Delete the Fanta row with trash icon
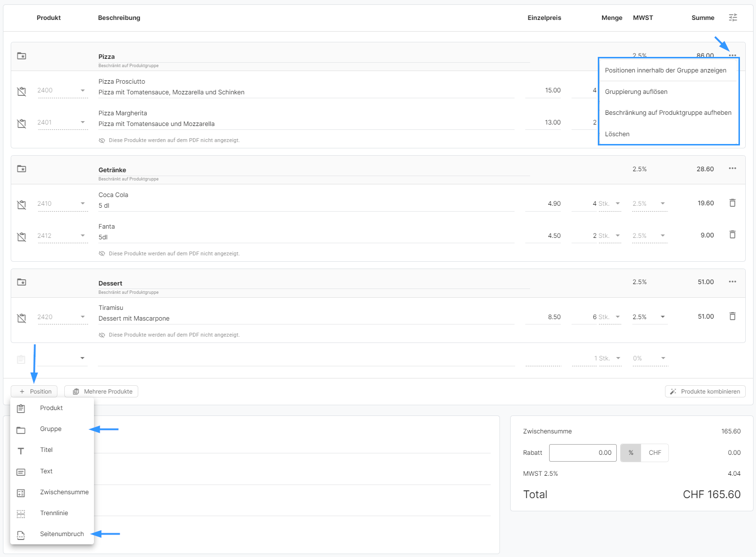Viewport: 756px width, 557px height. [x=732, y=235]
